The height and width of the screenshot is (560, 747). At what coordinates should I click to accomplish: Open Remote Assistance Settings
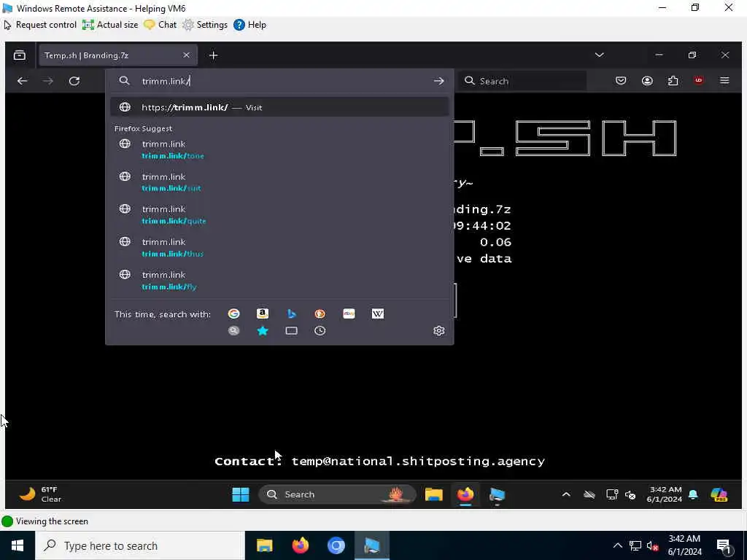(x=205, y=25)
